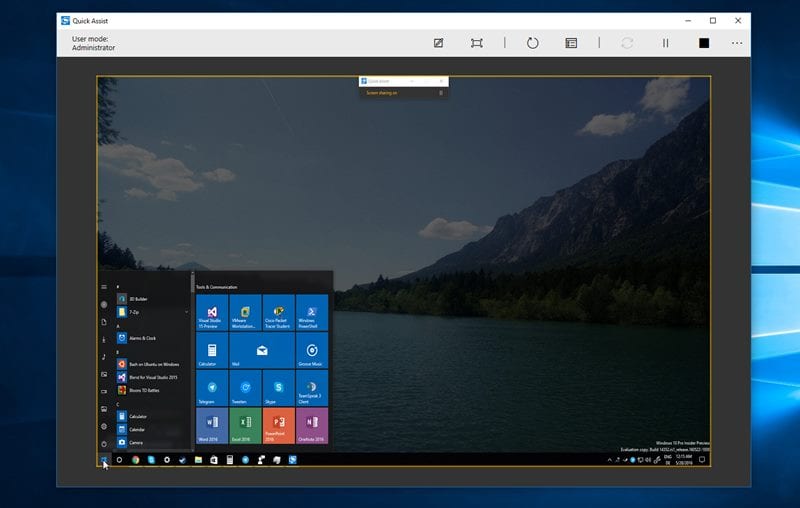This screenshot has width=800, height=508.
Task: Click the User mode: Administrator label
Action: click(x=93, y=43)
